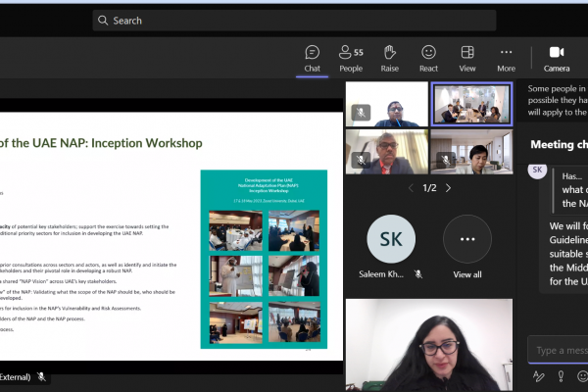The image size is (588, 392).
Task: Open the React emoji options
Action: point(428,58)
